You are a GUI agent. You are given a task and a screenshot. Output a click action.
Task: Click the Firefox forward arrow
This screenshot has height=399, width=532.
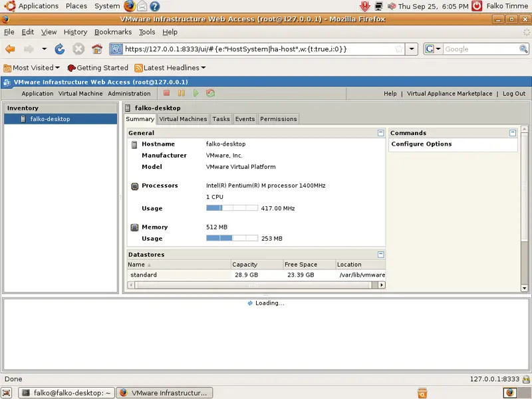pyautogui.click(x=29, y=49)
